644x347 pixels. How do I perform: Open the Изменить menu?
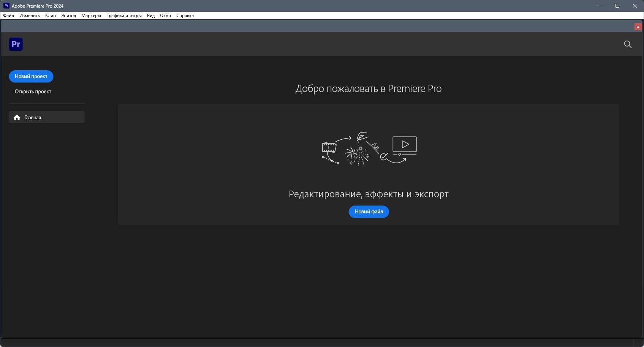30,16
